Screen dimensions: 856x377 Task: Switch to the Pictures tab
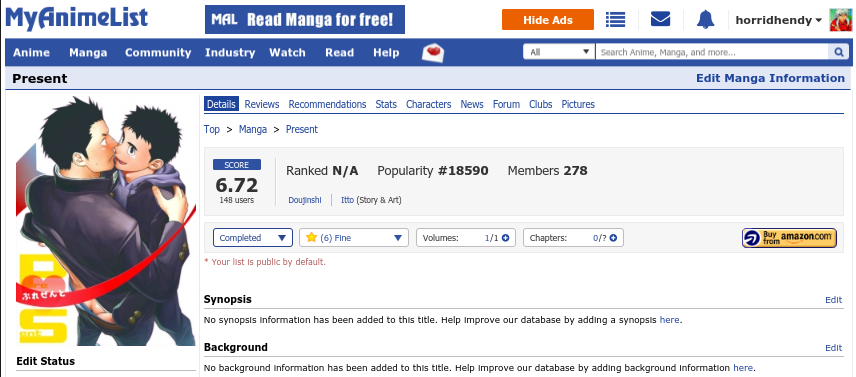coord(578,104)
